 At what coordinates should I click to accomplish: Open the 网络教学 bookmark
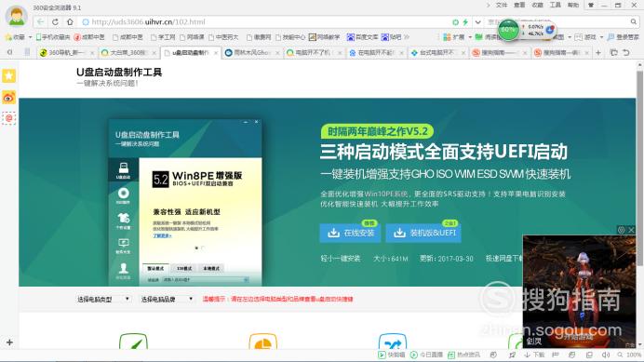324,37
